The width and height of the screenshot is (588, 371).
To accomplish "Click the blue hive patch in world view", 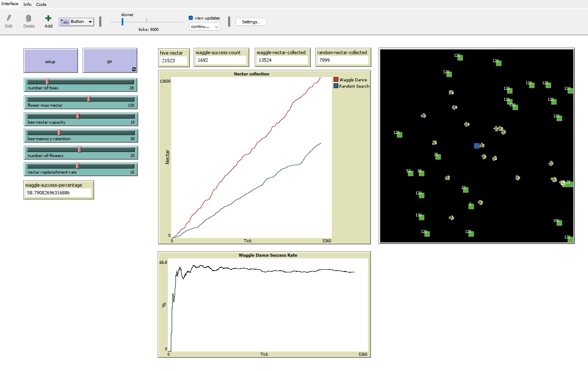I will pyautogui.click(x=477, y=146).
